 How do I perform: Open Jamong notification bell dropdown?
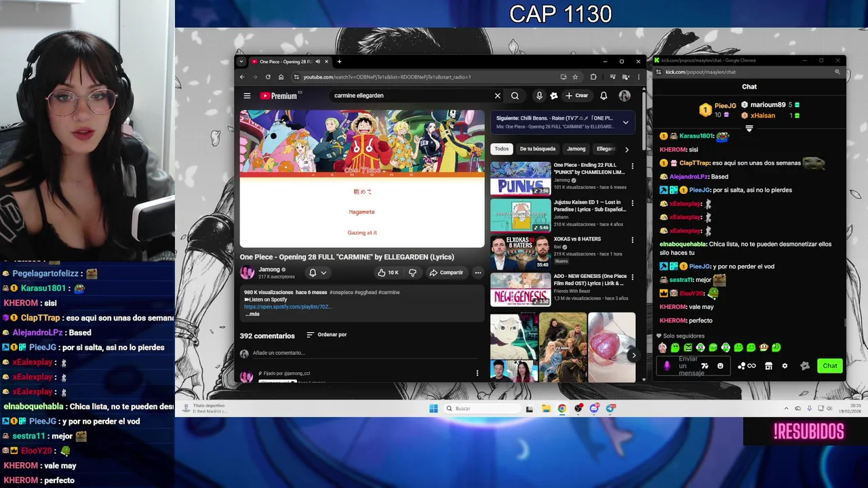(x=317, y=272)
